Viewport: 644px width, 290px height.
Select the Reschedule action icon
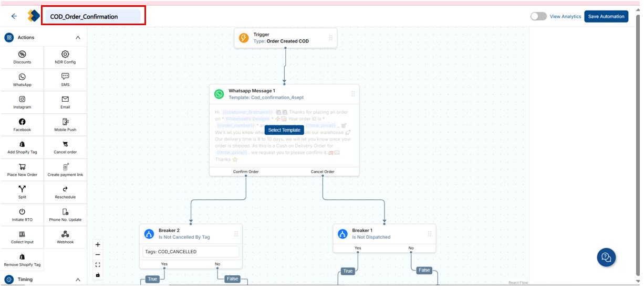(x=65, y=189)
